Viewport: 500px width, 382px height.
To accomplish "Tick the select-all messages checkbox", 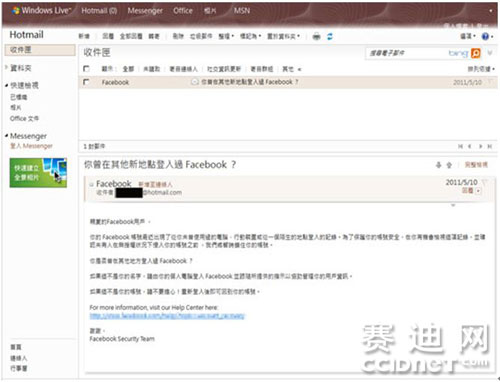I will coord(86,69).
